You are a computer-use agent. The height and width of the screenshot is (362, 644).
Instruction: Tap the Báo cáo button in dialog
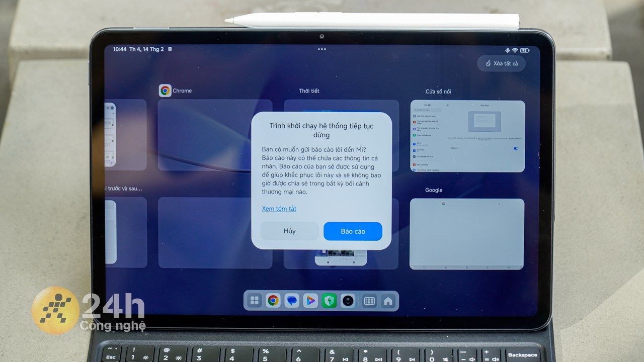coord(353,231)
